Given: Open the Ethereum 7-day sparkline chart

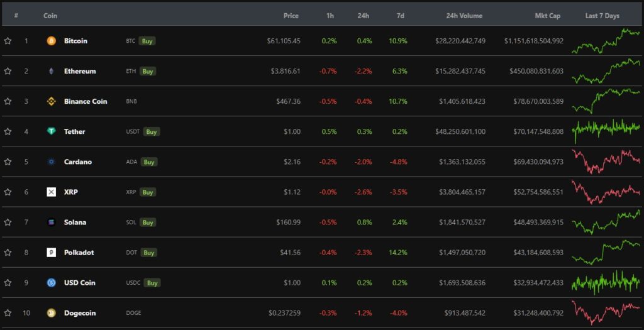Looking at the screenshot, I should pyautogui.click(x=606, y=71).
